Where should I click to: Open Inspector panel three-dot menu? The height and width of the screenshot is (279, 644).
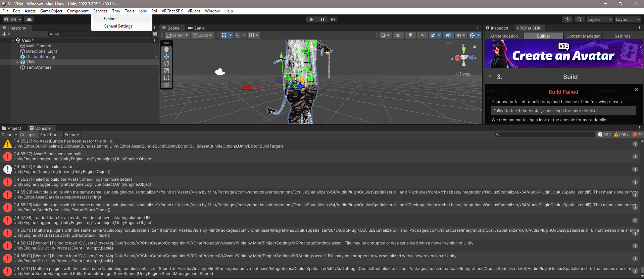click(x=640, y=28)
